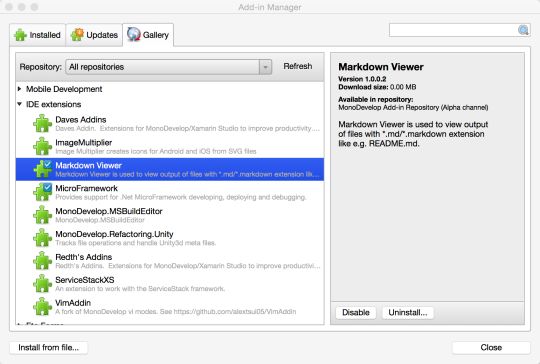Click the ServiceStackXS puzzle icon
The image size is (540, 364).
click(x=42, y=284)
